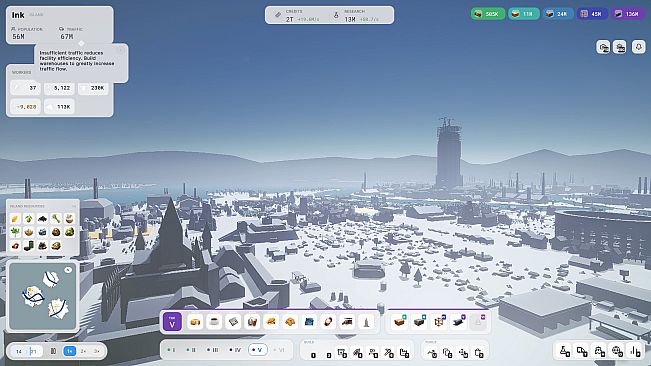Click the Traffic 67M stat
Viewport: 651px width, 366px height.
click(71, 33)
